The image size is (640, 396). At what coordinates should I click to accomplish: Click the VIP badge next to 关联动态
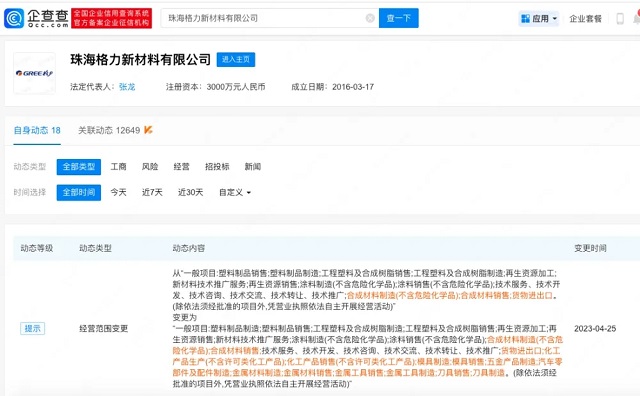pyautogui.click(x=148, y=130)
